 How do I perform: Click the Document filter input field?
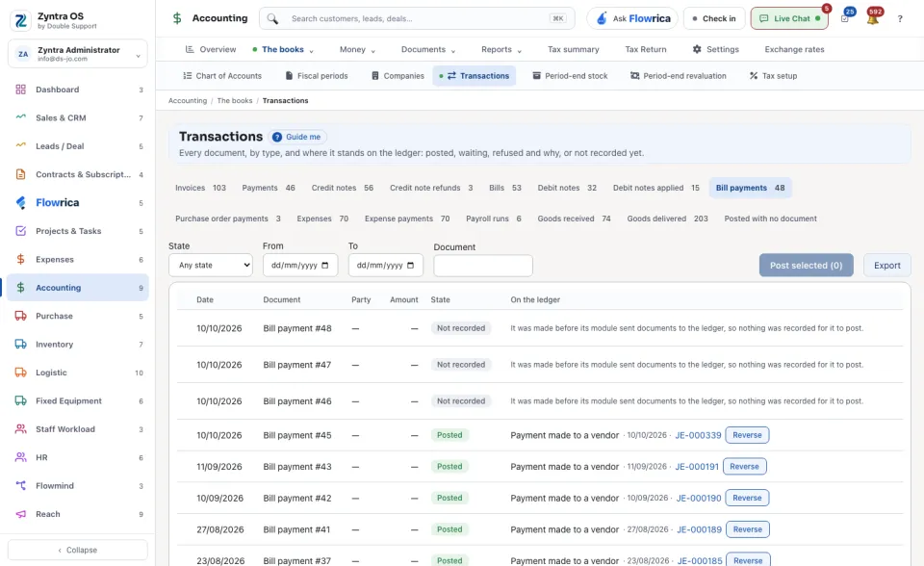click(482, 266)
